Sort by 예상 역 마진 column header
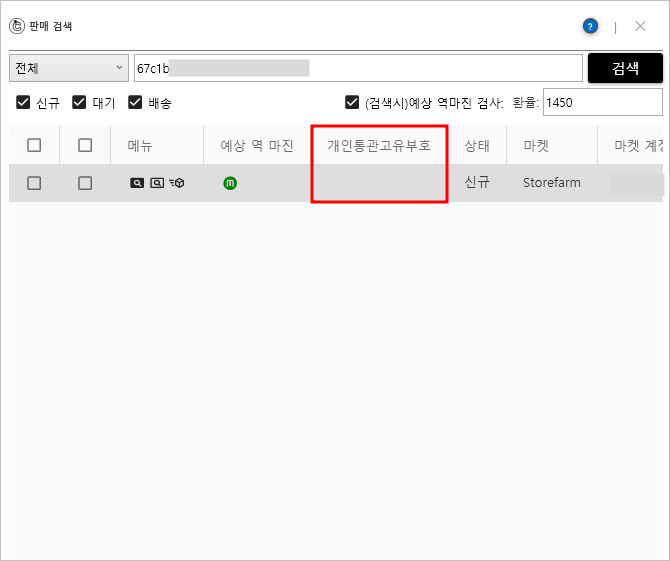670x561 pixels. click(x=257, y=145)
